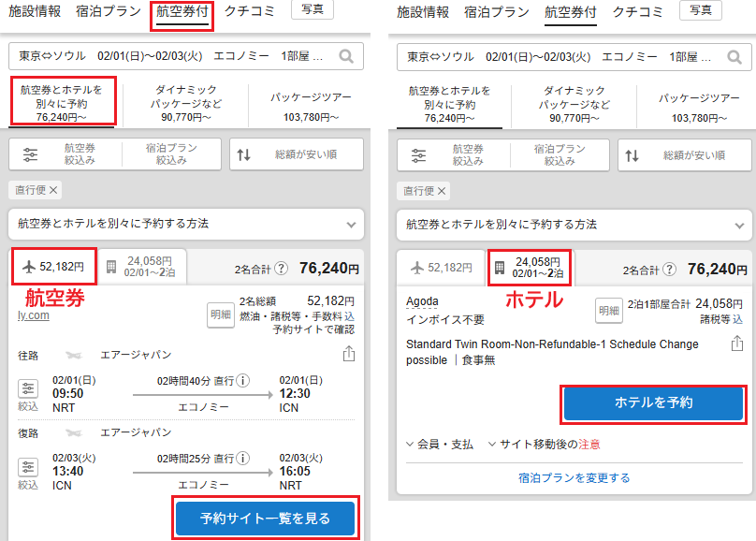The width and height of the screenshot is (756, 541).
Task: Remove the 直行便 filter chip in left panel
Action: tap(53, 190)
